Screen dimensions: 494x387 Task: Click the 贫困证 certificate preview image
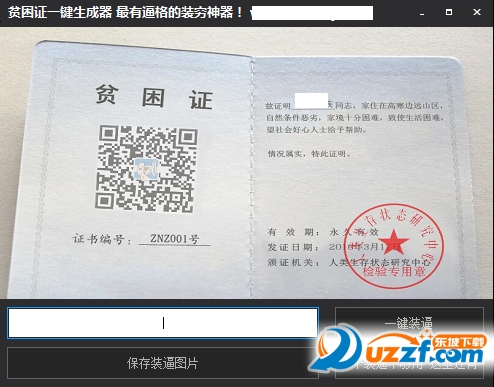[247, 163]
